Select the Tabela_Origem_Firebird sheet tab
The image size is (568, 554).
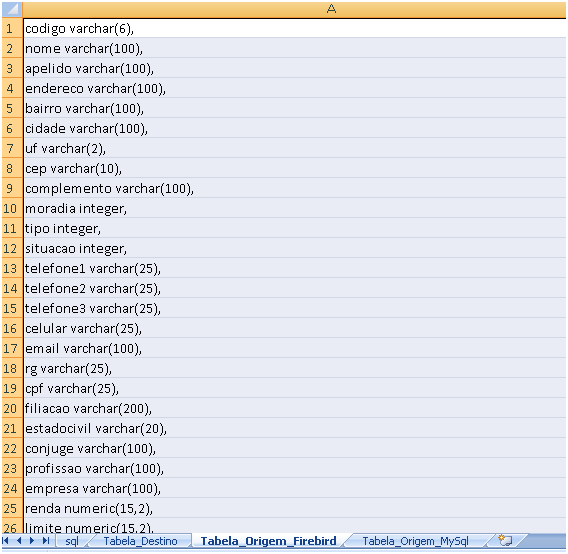pos(268,541)
